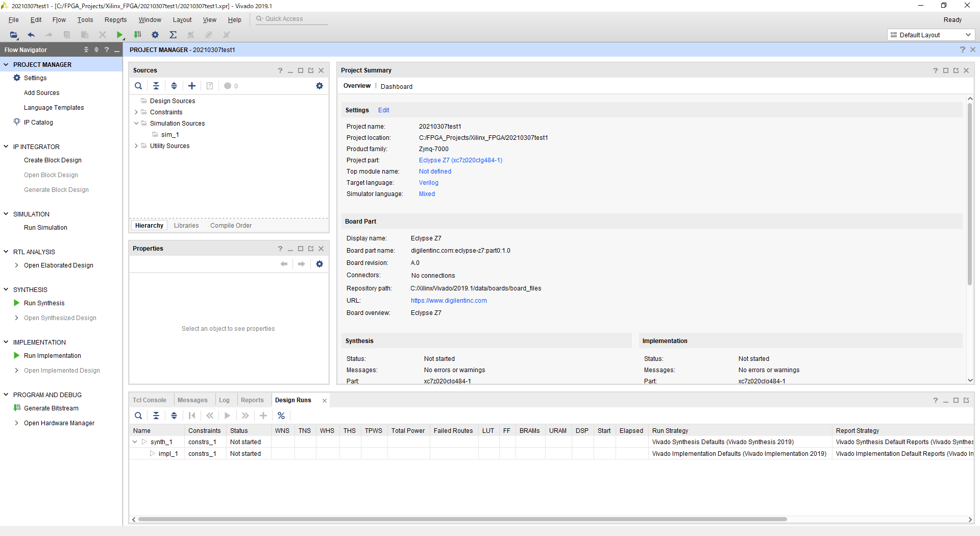The height and width of the screenshot is (536, 980).
Task: Click the green Run toolbar arrow
Action: [119, 35]
